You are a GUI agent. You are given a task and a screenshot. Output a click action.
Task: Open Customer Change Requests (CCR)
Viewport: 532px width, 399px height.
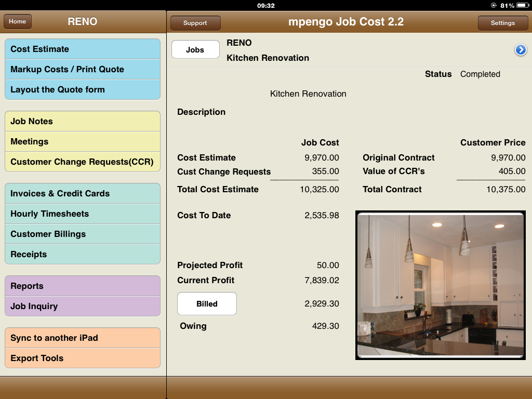[83, 162]
